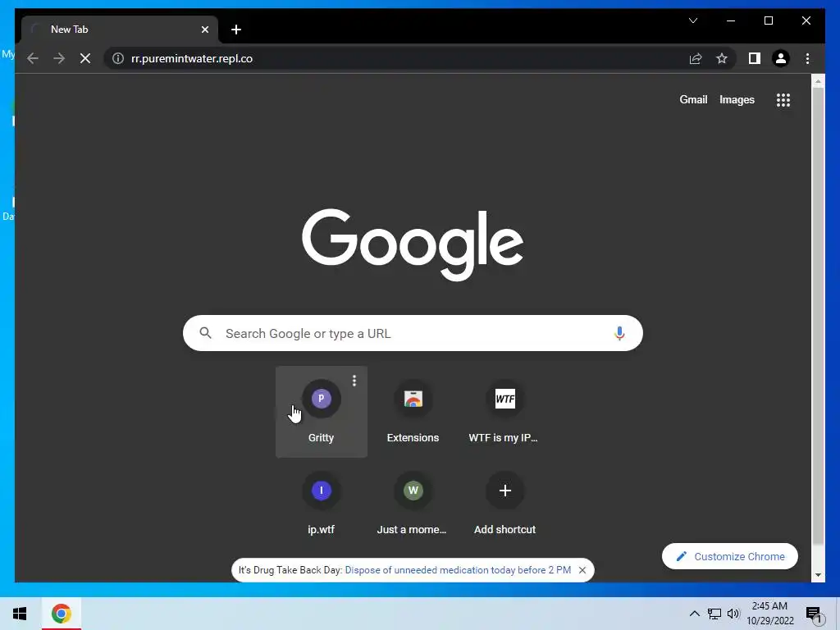Add a new shortcut
This screenshot has width=840, height=630.
tap(504, 503)
